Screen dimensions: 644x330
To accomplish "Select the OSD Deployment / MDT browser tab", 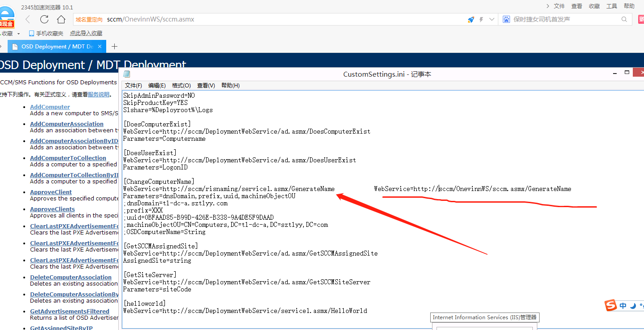I will click(57, 46).
